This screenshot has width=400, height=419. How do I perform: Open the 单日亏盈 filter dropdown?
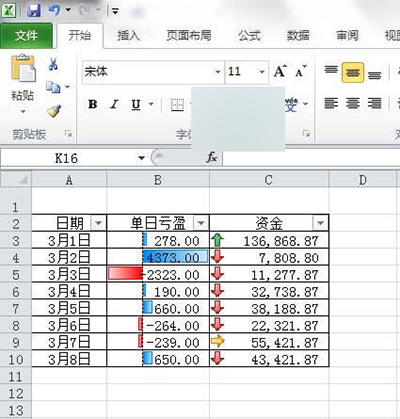(201, 223)
